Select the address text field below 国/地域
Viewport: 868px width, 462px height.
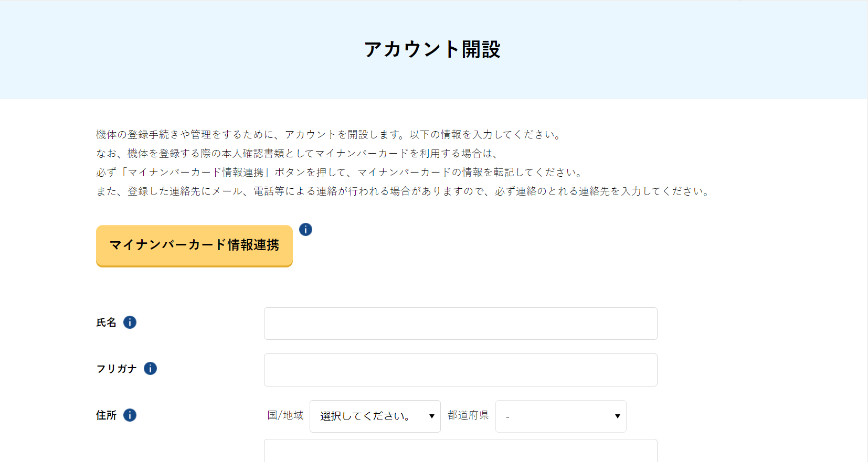click(x=460, y=451)
